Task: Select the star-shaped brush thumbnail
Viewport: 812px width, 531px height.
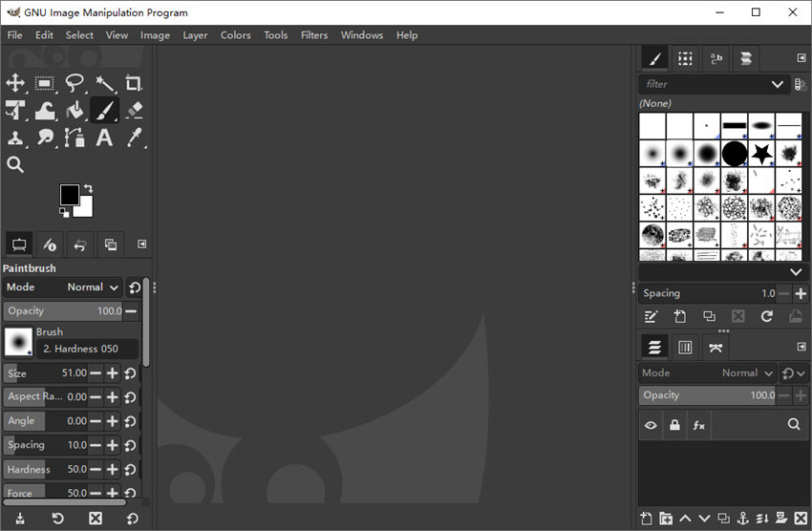Action: (x=761, y=153)
